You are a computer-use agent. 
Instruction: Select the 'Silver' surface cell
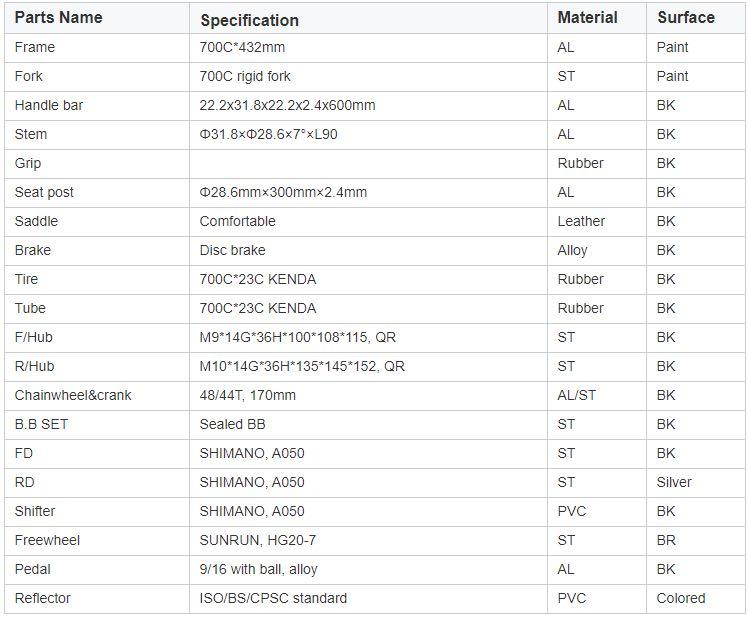(674, 482)
